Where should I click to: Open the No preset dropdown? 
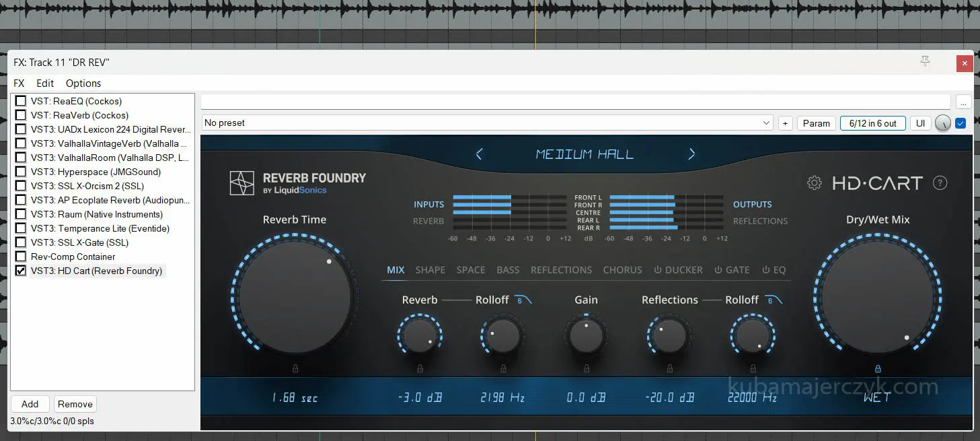488,123
